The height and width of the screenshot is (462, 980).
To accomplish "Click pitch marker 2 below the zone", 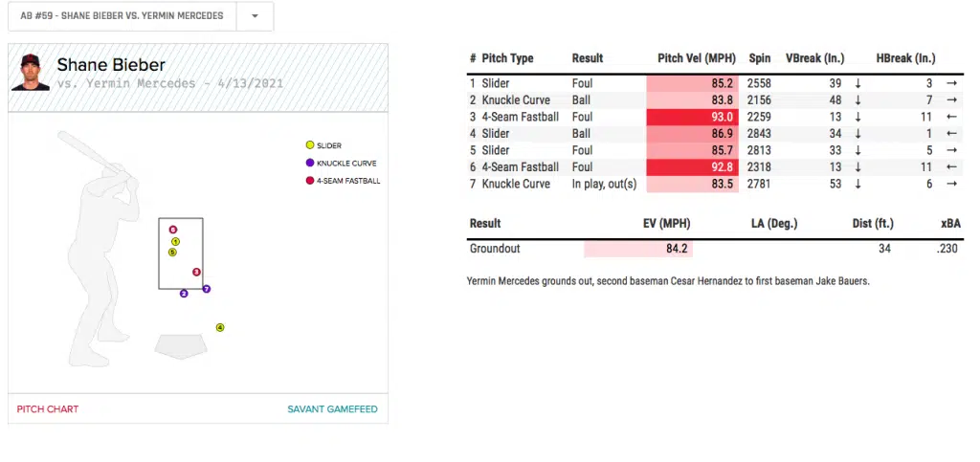I will pyautogui.click(x=184, y=294).
